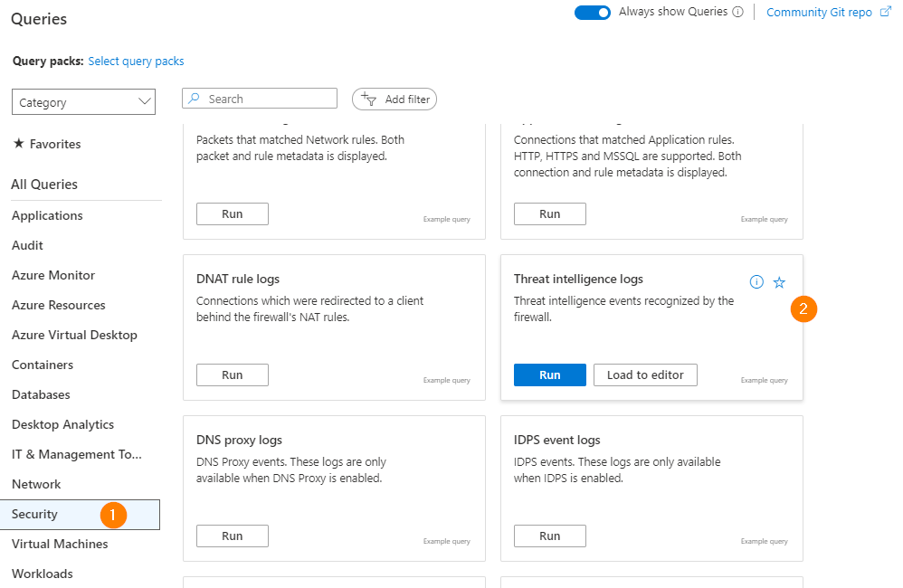Image resolution: width=903 pixels, height=588 pixels.
Task: Select the Desktop Analytics category
Action: click(x=62, y=424)
